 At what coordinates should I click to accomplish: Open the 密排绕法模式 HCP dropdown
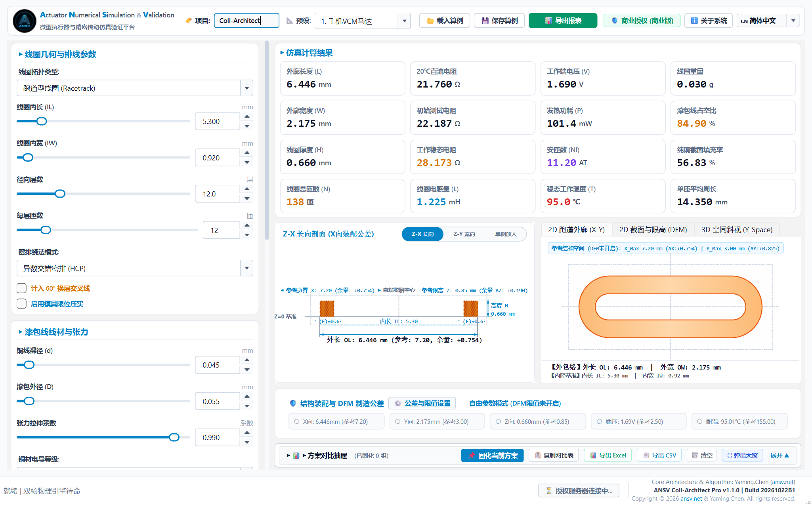pos(246,268)
